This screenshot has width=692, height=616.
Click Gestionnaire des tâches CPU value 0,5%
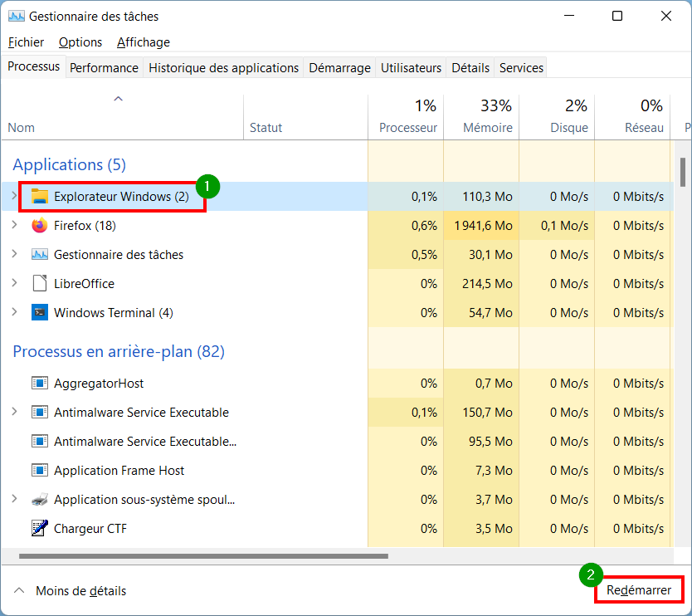[x=424, y=255]
